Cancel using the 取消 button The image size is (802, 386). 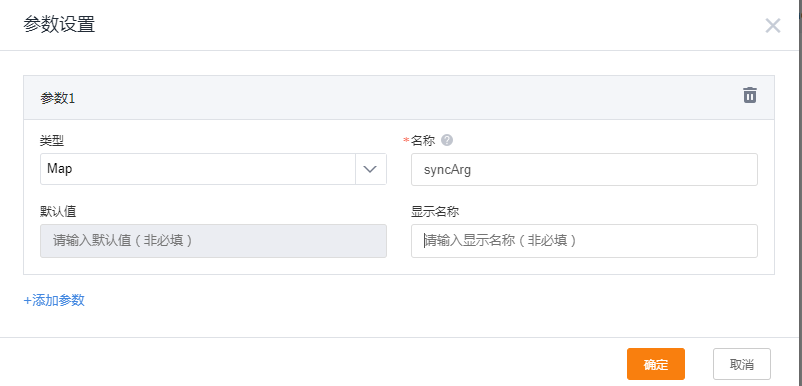742,364
